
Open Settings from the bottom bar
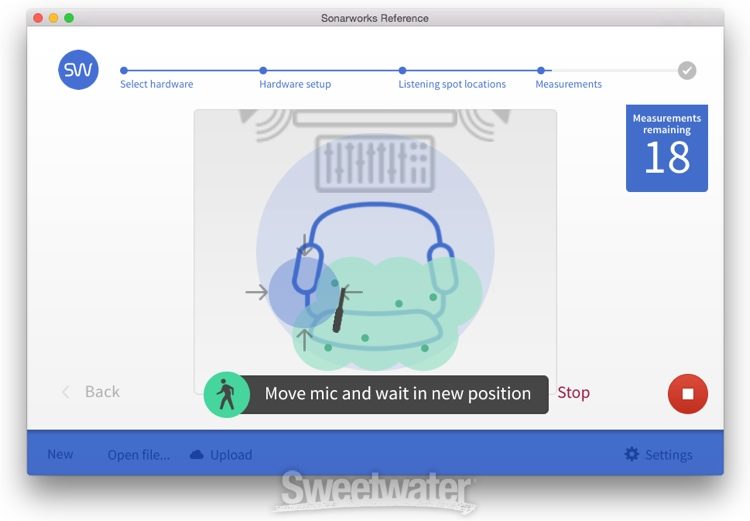pyautogui.click(x=659, y=454)
